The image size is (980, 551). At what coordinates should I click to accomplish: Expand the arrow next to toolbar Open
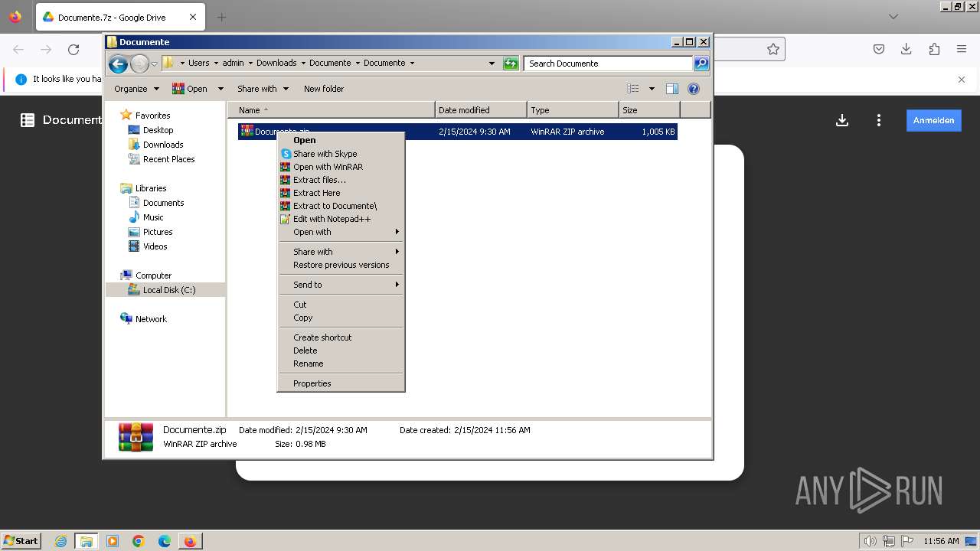[220, 89]
